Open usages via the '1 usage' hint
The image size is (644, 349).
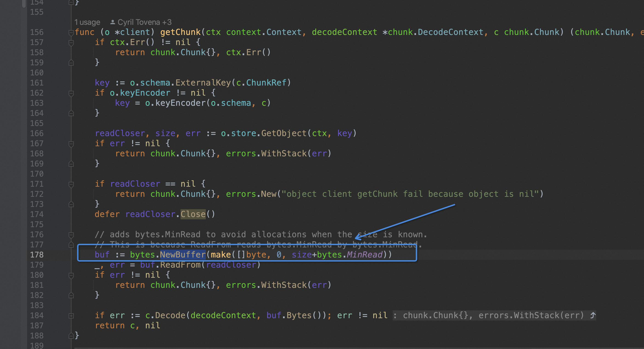click(87, 22)
